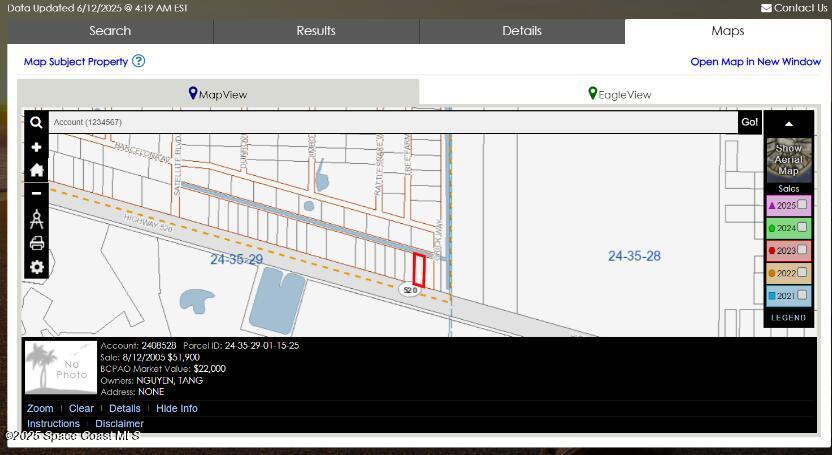Toggle the 2022 sales checkbox
This screenshot has height=455, width=832.
tap(802, 272)
